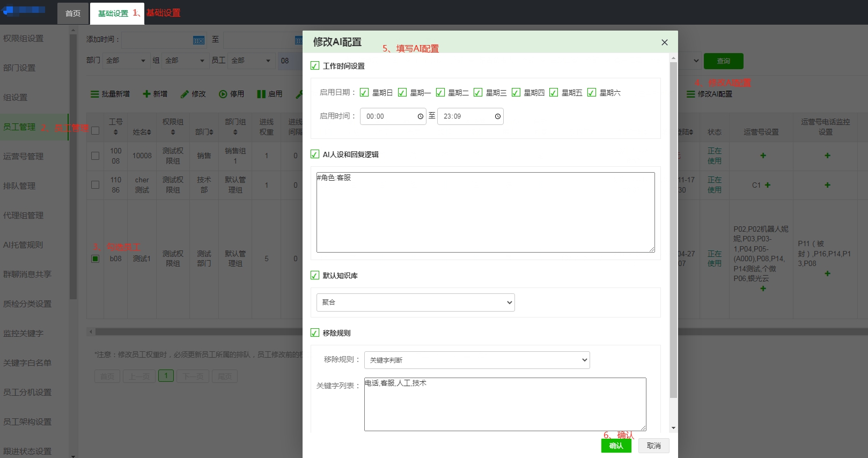Open the 添加时间 start date calendar icon
The height and width of the screenshot is (458, 868).
[x=198, y=40]
